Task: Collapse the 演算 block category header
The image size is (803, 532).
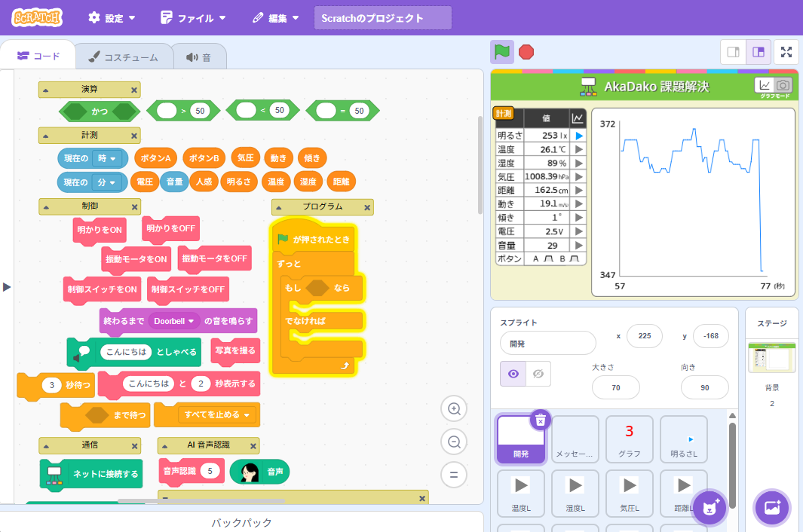Action: tap(45, 90)
